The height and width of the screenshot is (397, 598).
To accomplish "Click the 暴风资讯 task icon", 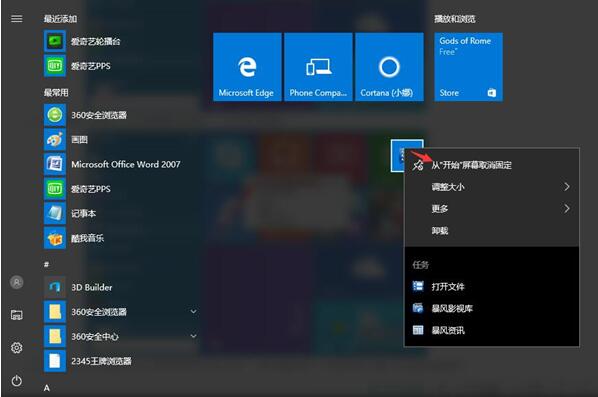I will pos(418,330).
